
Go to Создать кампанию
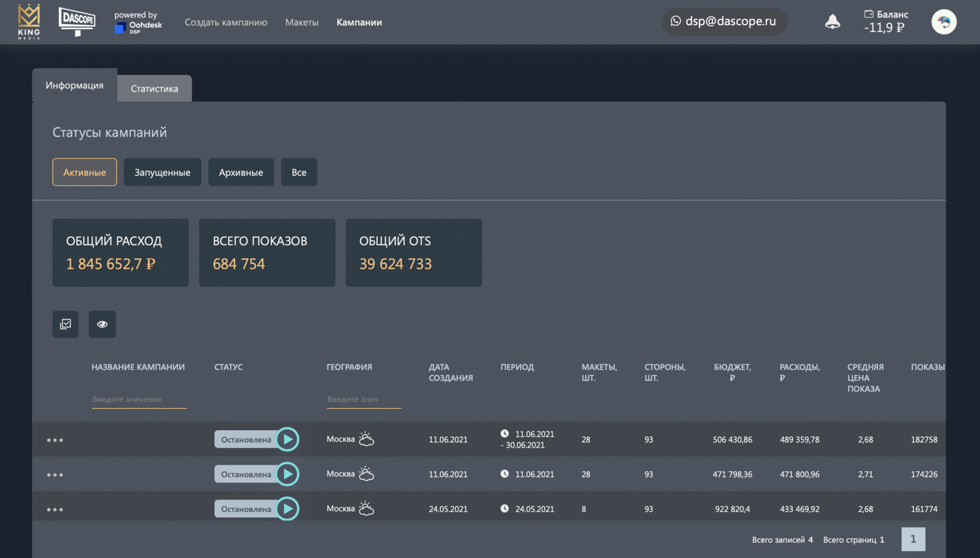point(226,22)
